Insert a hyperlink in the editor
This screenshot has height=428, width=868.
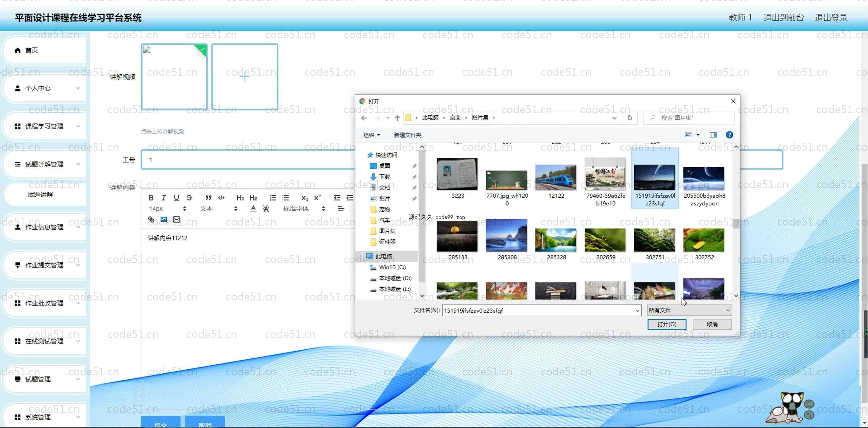point(151,220)
